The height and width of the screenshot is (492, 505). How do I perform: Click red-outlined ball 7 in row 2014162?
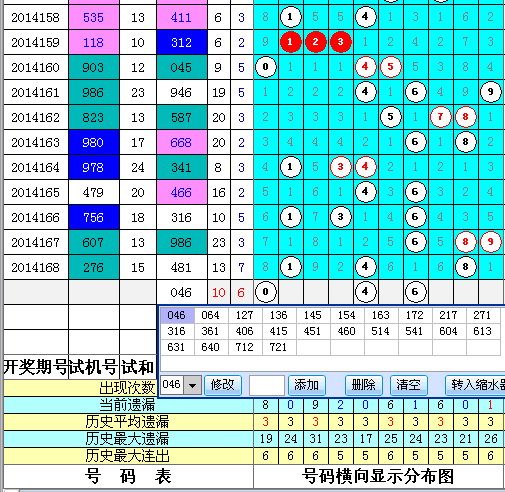pos(440,117)
